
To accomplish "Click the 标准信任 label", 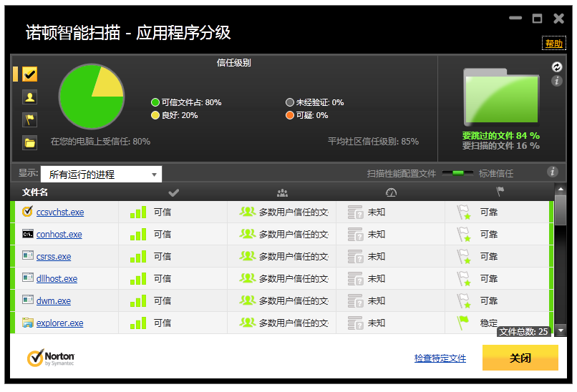I will (495, 174).
